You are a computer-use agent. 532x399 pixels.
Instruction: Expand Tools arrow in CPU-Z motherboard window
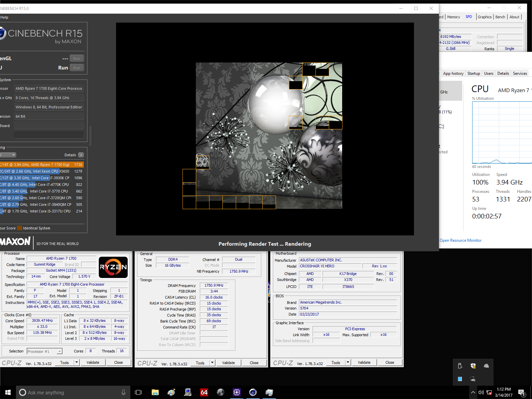[348, 362]
